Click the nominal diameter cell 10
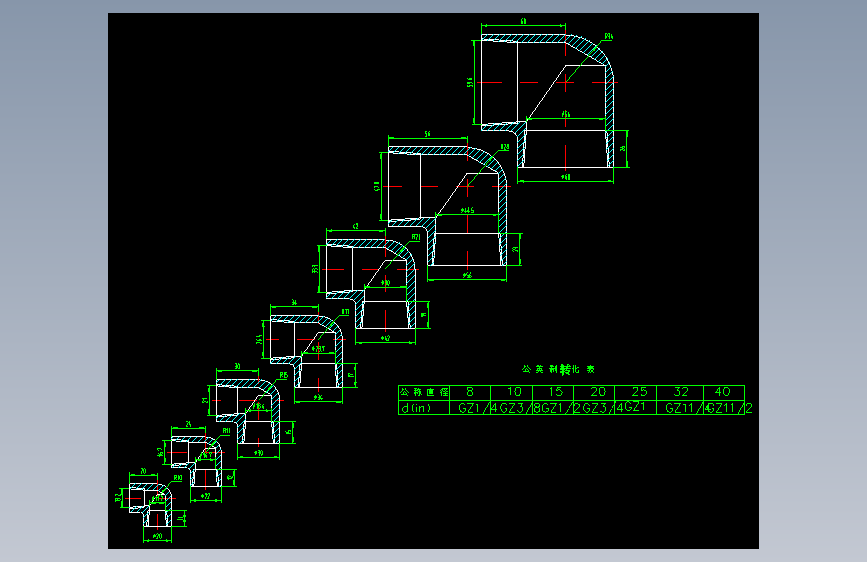 [511, 392]
